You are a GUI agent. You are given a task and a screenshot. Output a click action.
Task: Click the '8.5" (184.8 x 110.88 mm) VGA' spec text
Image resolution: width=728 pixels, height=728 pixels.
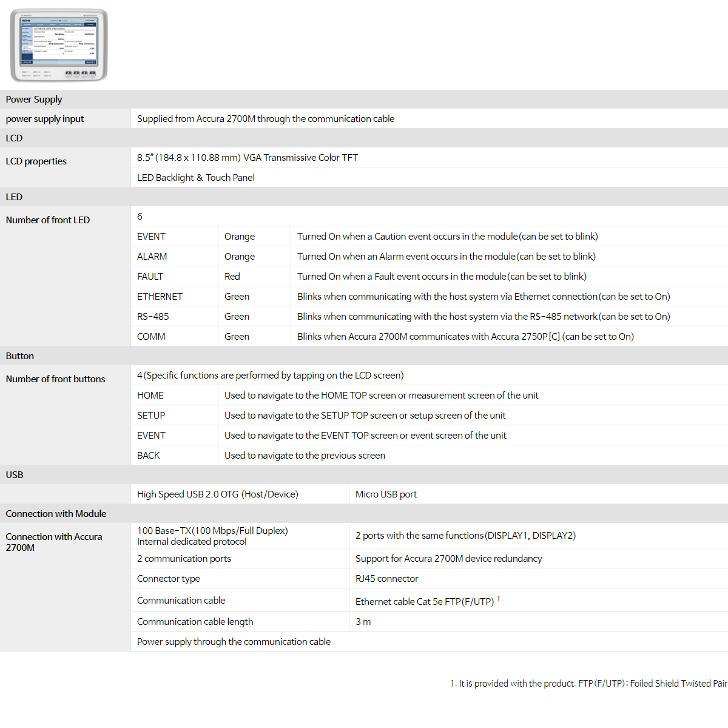pyautogui.click(x=248, y=158)
